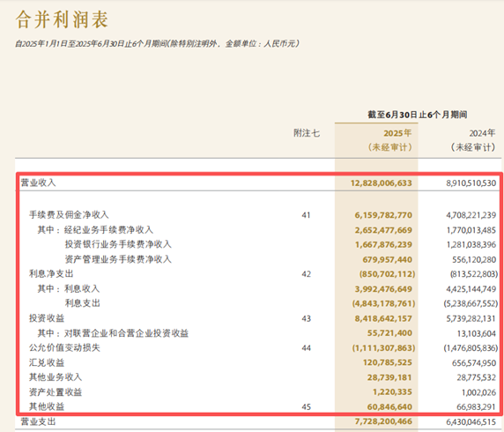Image resolution: width=504 pixels, height=432 pixels.
Task: Click the 附注七 column header
Action: 307,133
